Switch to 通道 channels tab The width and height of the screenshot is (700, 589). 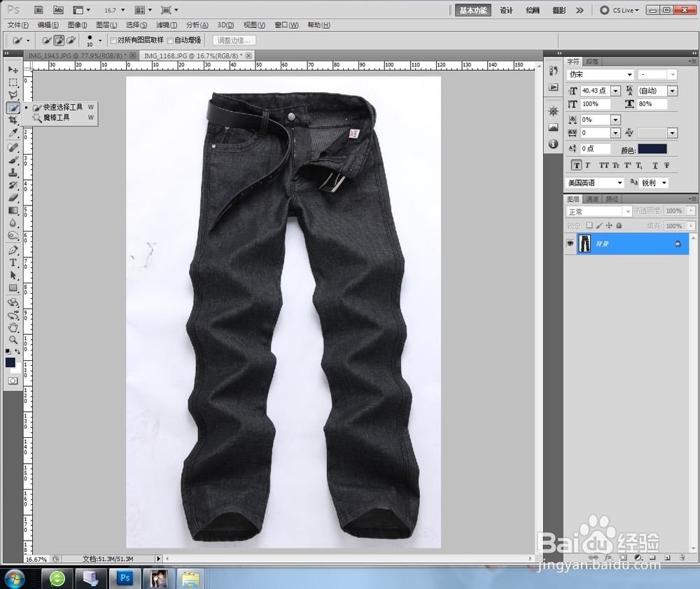coord(592,199)
